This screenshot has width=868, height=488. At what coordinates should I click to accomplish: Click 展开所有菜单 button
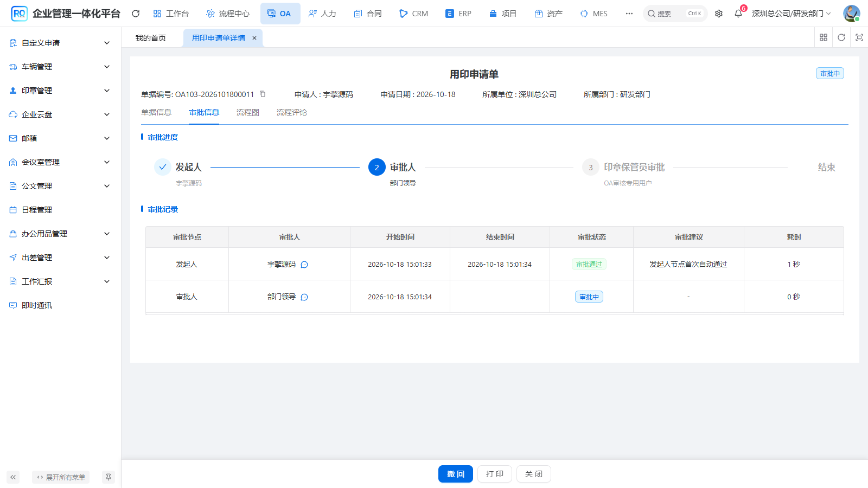click(x=61, y=477)
